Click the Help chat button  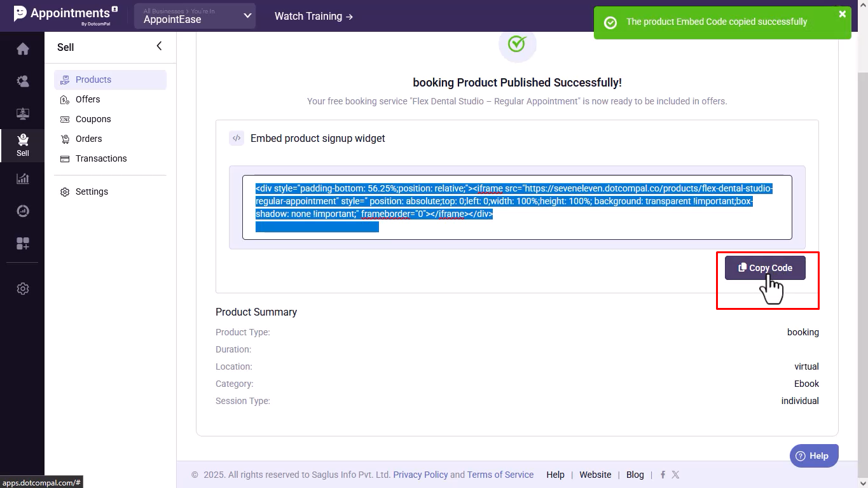[x=813, y=456]
